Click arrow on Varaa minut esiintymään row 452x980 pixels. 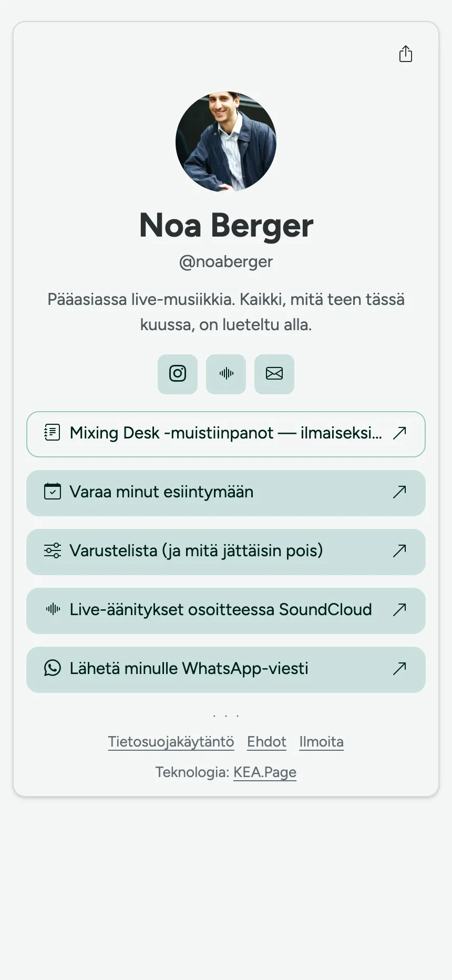pyautogui.click(x=399, y=492)
